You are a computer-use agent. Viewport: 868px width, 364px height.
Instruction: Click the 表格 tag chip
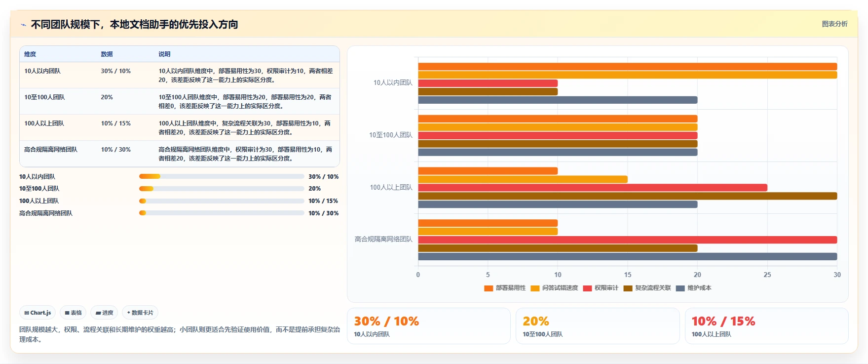point(73,313)
